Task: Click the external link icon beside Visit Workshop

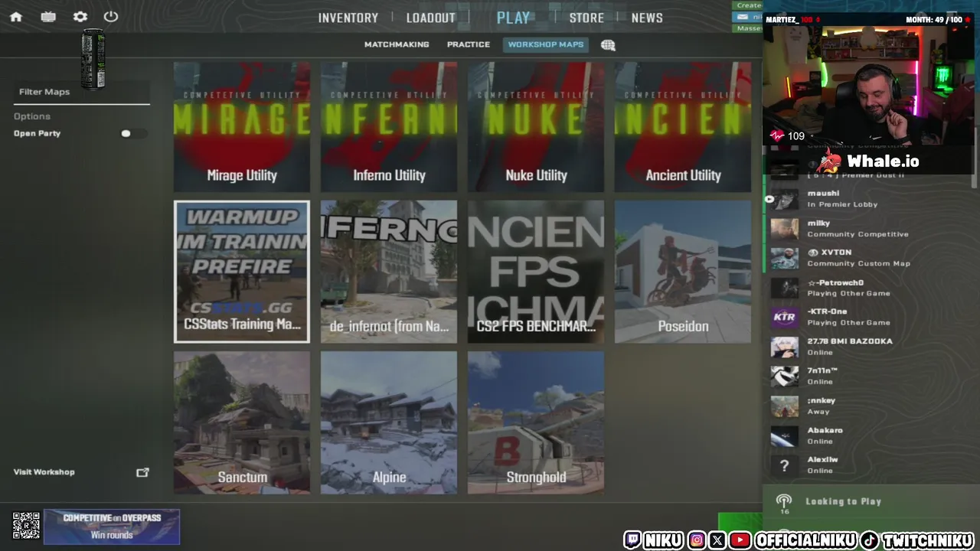Action: 142,472
